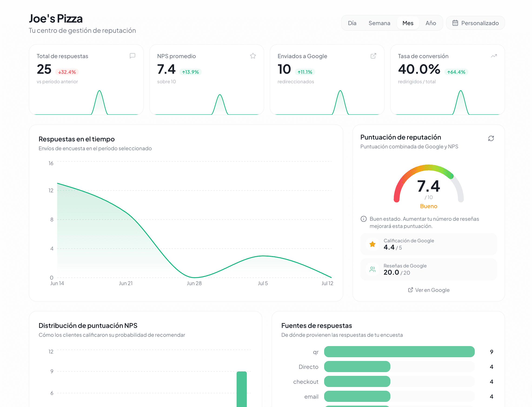Click the Joe's Pizza title
This screenshot has width=532, height=407.
(x=56, y=18)
